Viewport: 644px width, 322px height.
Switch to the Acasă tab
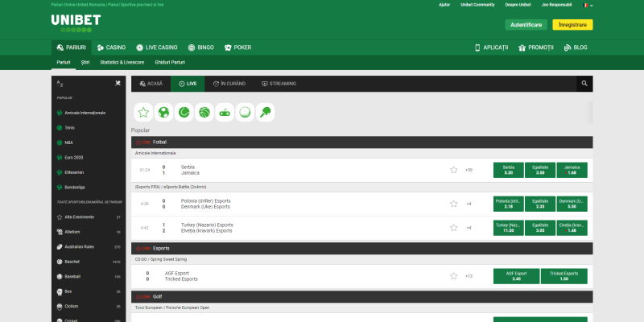(x=151, y=84)
